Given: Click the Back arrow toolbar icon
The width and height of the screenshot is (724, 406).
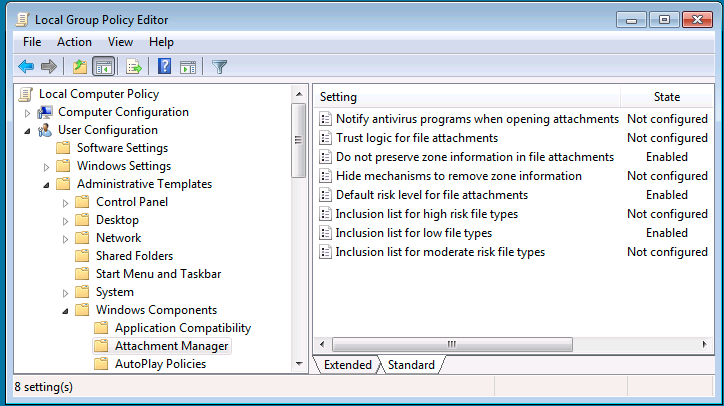Looking at the screenshot, I should [x=26, y=67].
